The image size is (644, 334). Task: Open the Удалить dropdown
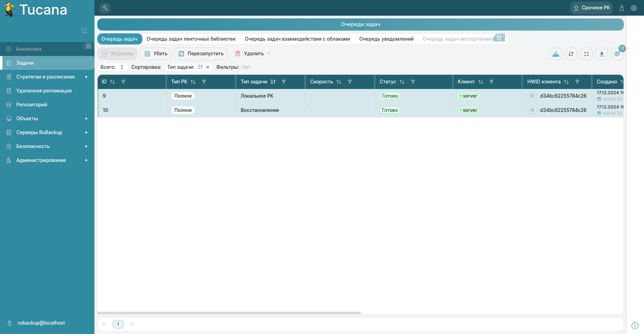coord(269,54)
